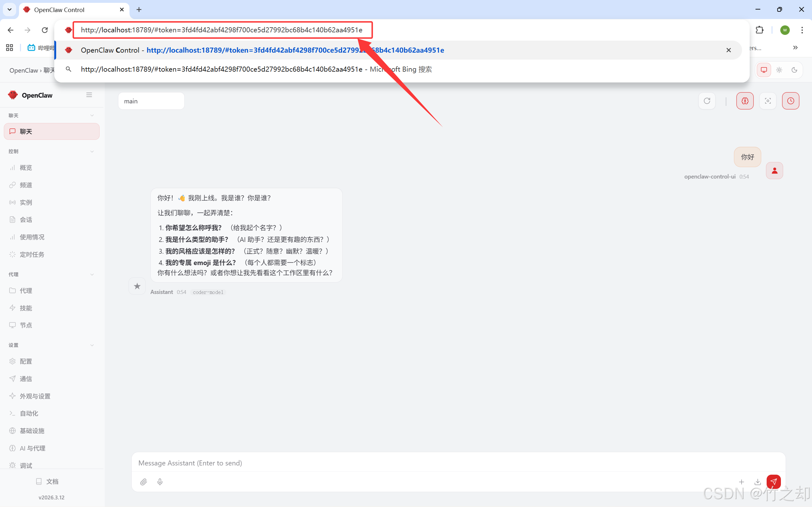
Task: Switch to dark theme moon icon
Action: coord(794,70)
